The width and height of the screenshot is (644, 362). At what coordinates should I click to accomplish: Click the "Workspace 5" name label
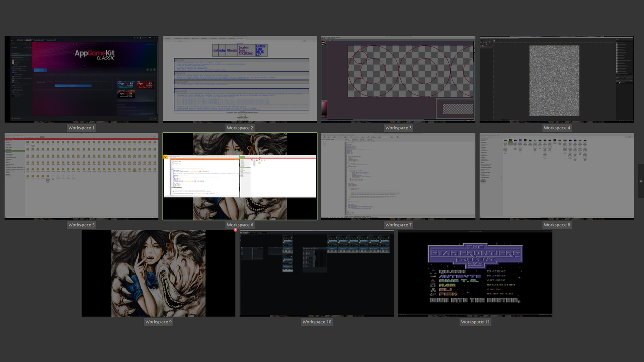coord(82,225)
